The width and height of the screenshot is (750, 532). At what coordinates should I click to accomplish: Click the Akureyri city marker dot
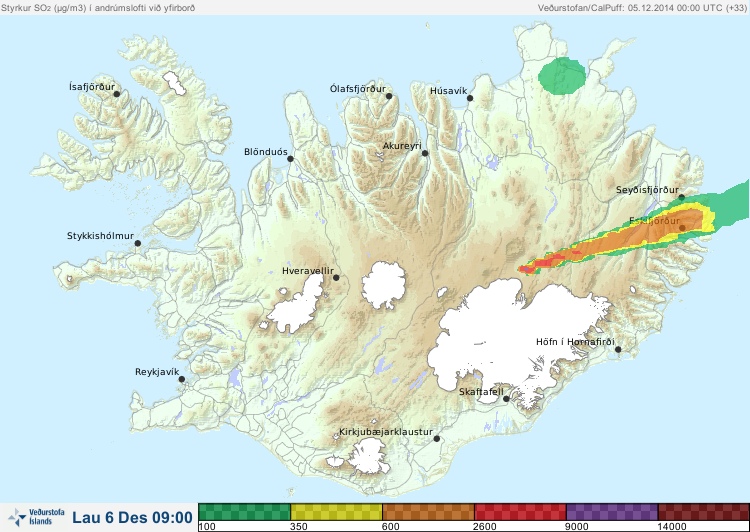(425, 153)
